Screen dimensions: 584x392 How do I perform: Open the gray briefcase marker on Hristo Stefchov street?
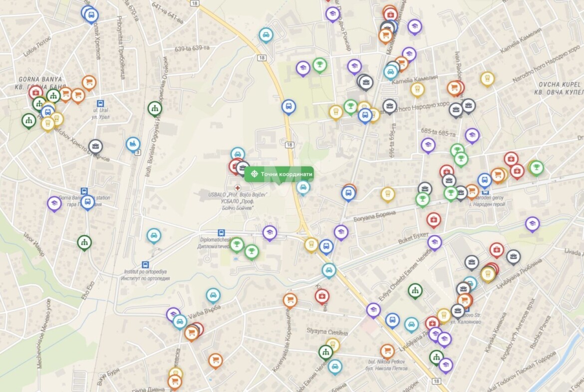(95, 147)
